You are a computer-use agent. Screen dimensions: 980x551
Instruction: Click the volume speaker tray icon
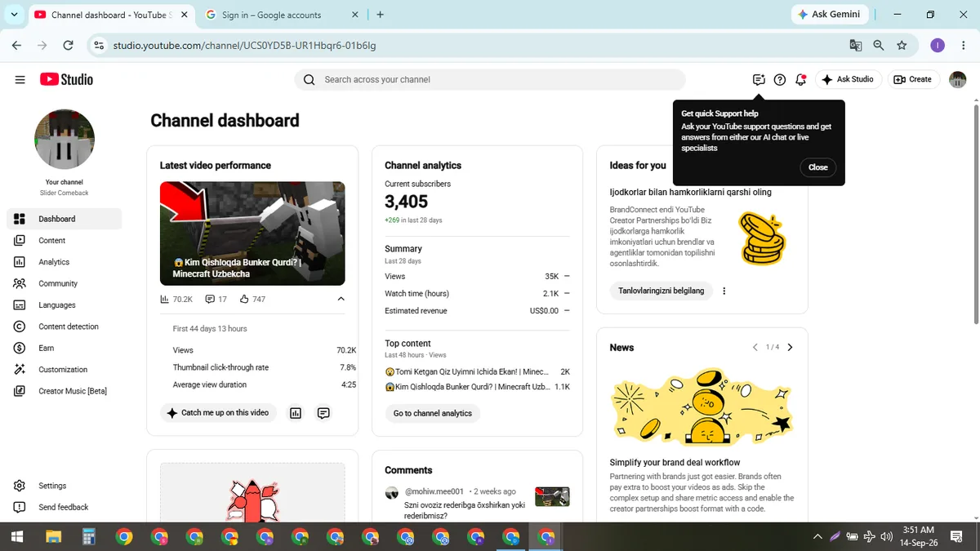coord(886,536)
